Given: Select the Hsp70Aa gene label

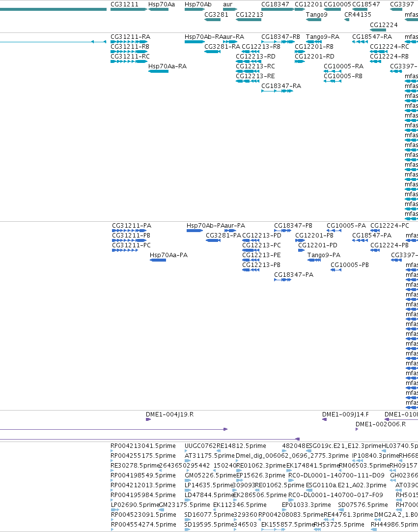Looking at the screenshot, I should tap(162, 4).
